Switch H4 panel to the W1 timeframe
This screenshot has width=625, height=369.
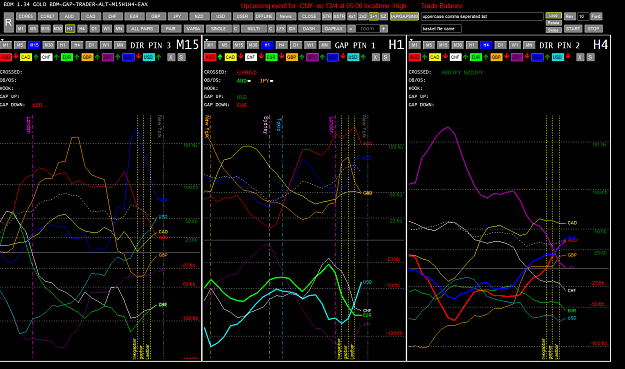pos(515,45)
